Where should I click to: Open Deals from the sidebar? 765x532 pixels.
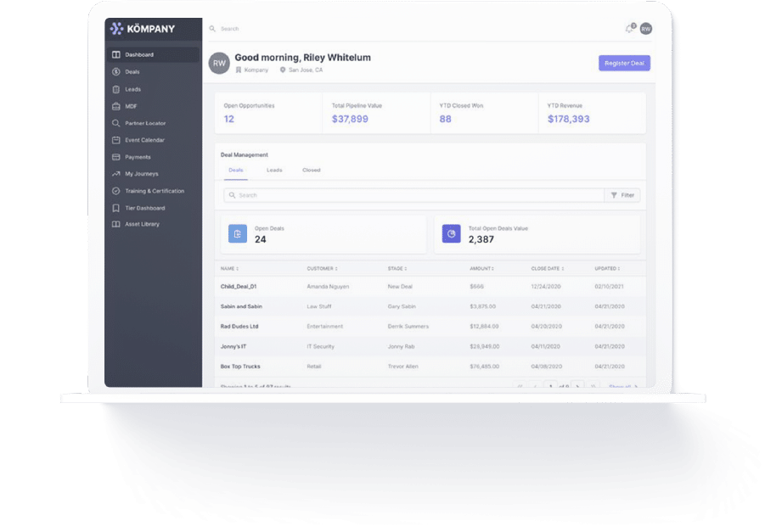[x=132, y=72]
